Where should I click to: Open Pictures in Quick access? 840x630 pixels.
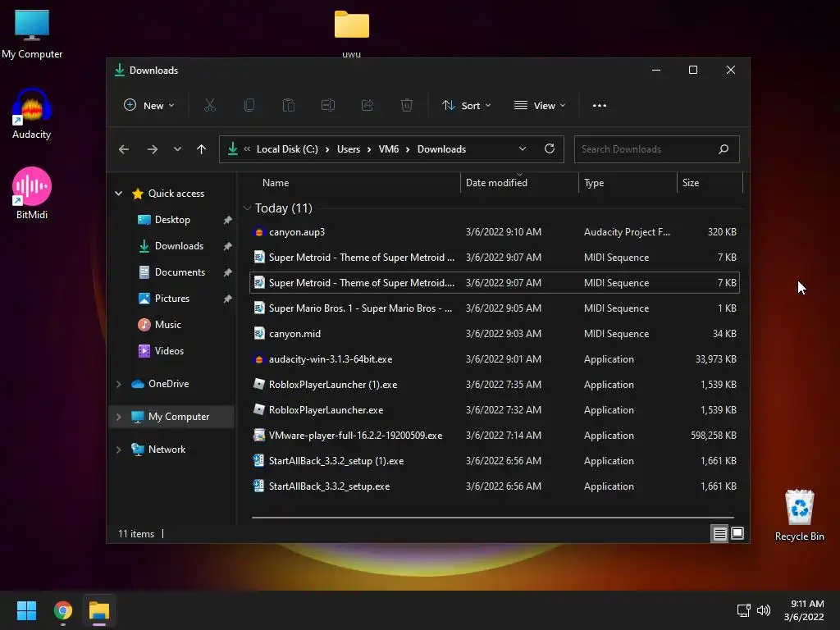[171, 299]
